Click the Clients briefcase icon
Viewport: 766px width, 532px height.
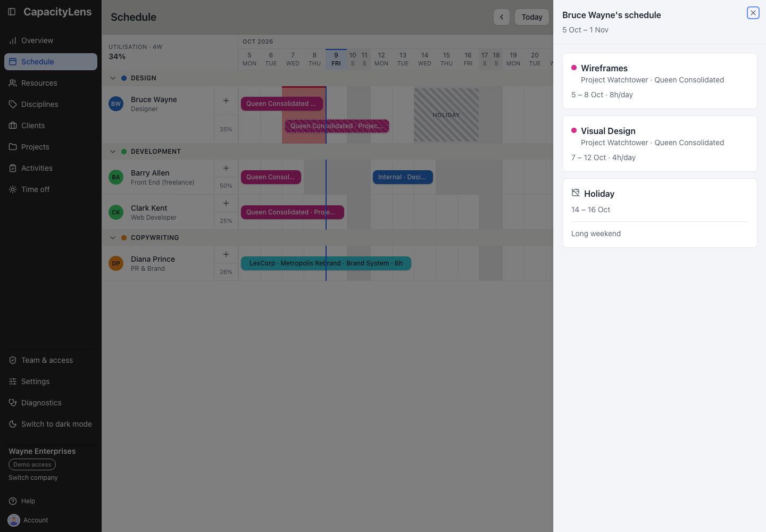pyautogui.click(x=13, y=126)
